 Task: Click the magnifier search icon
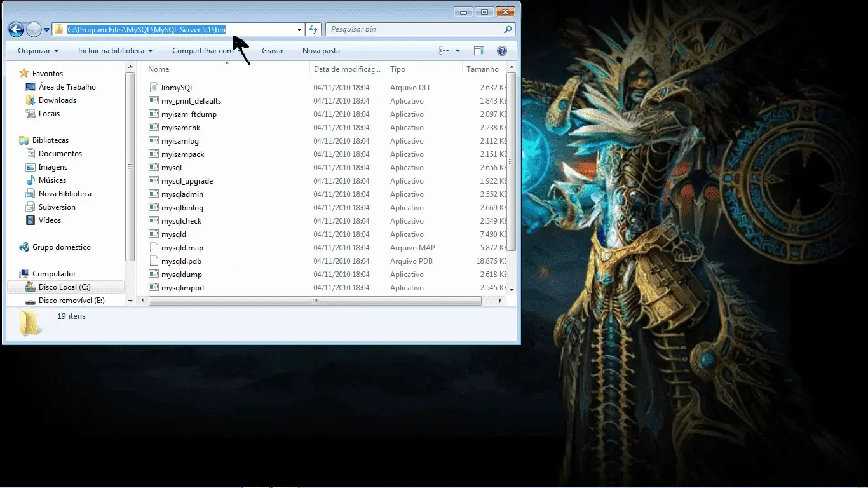point(508,29)
